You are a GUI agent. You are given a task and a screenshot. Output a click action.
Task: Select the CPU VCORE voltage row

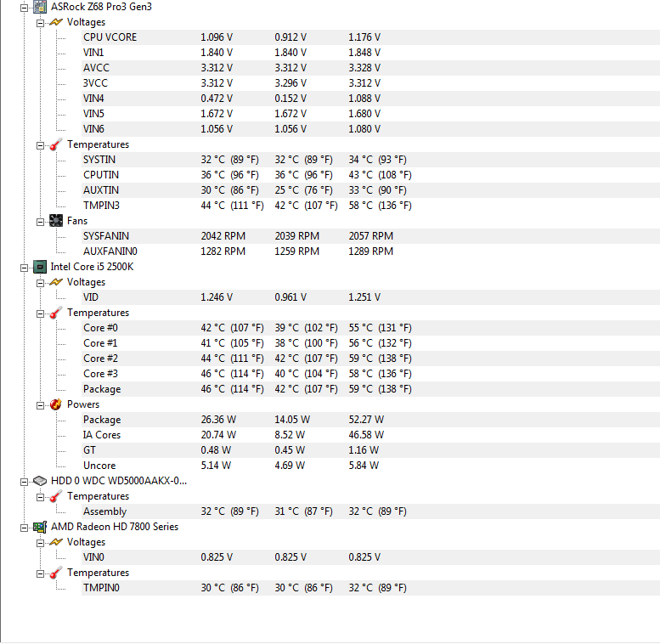point(371,37)
